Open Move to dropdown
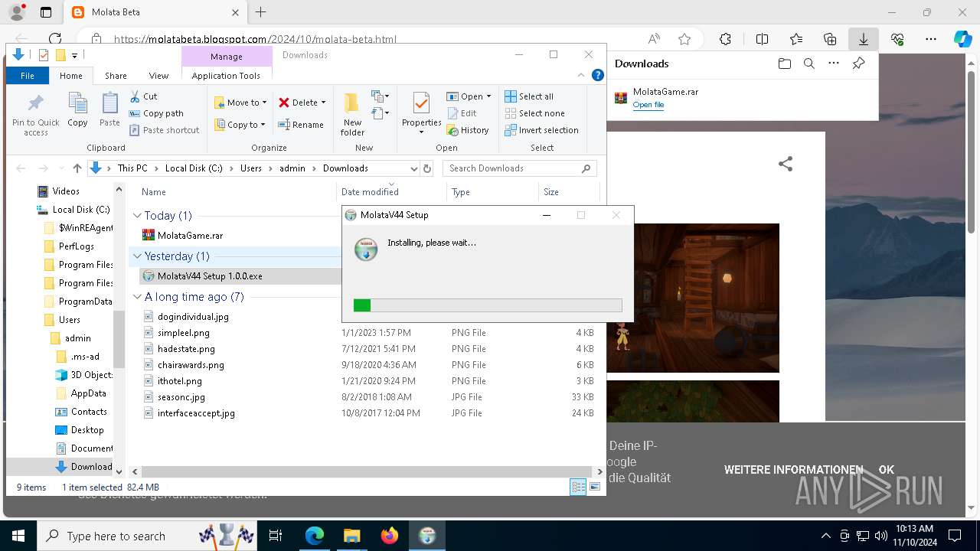 pos(240,103)
